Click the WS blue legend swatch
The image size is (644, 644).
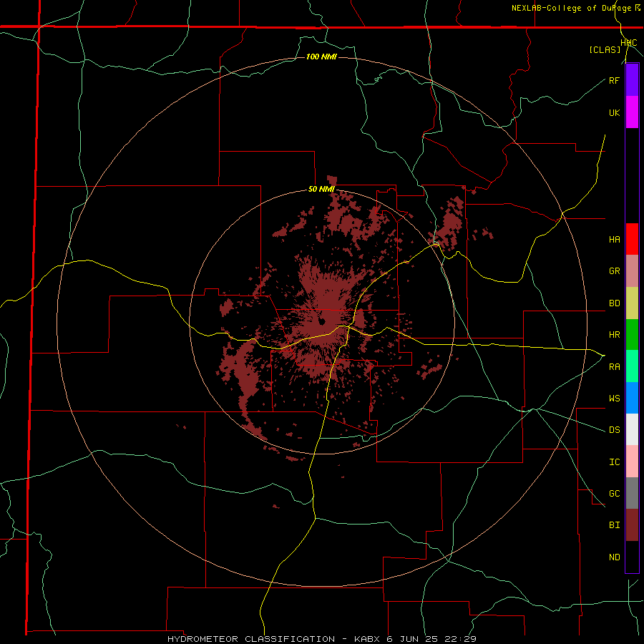(632, 398)
